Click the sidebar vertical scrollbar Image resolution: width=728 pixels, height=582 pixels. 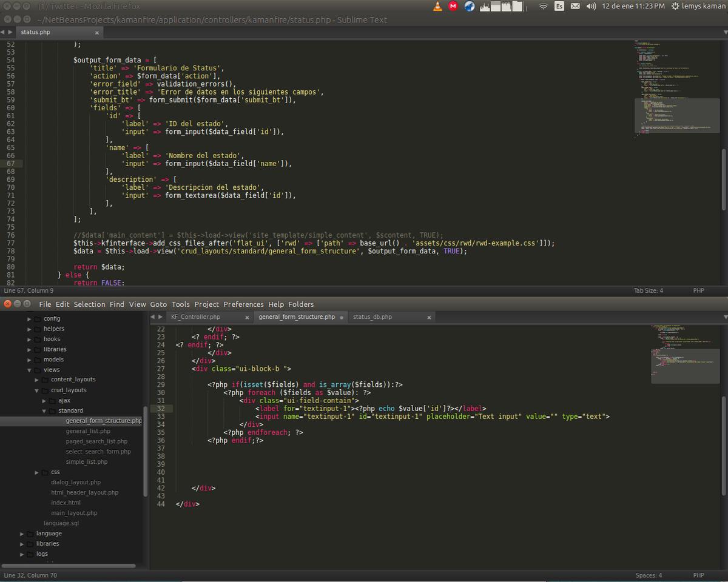point(146,452)
